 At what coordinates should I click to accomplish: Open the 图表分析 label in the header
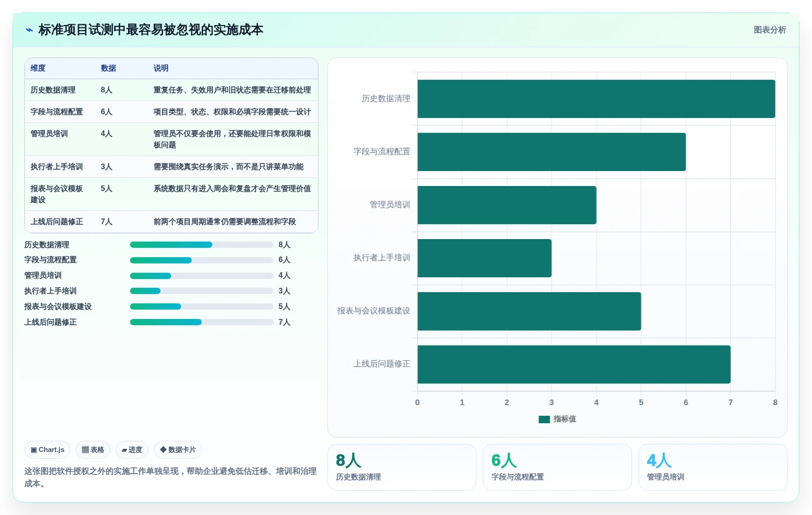point(770,30)
